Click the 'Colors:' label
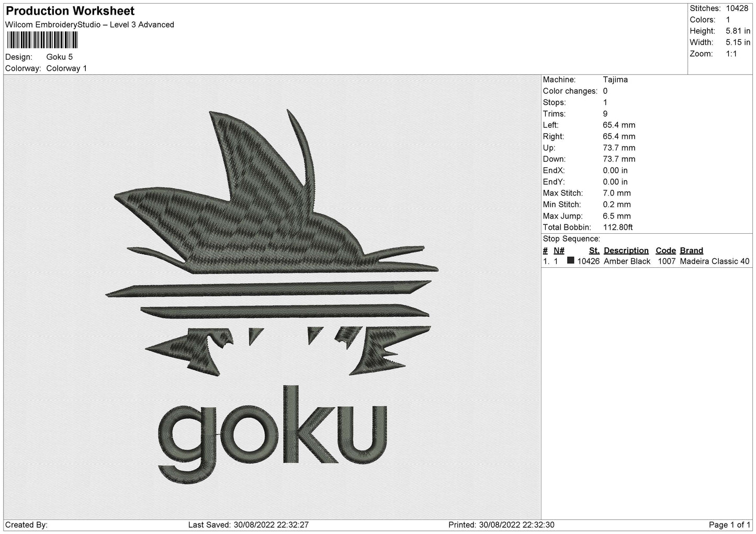This screenshot has height=534, width=756. [x=702, y=20]
